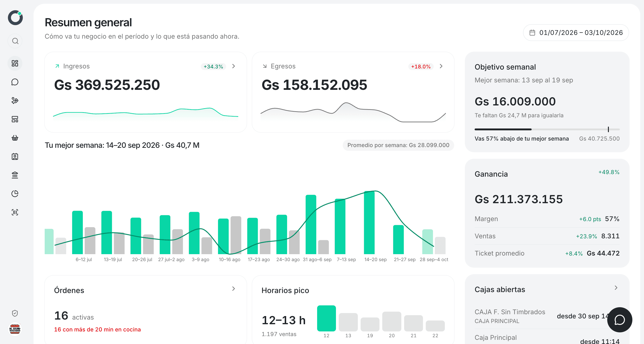This screenshot has width=644, height=344.
Task: Expand the Ingresos card chevron
Action: (234, 66)
